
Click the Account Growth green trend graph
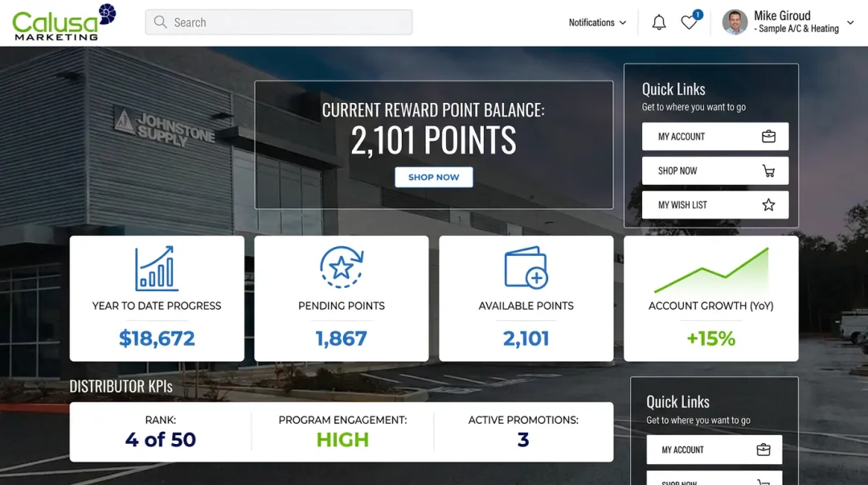click(x=711, y=270)
